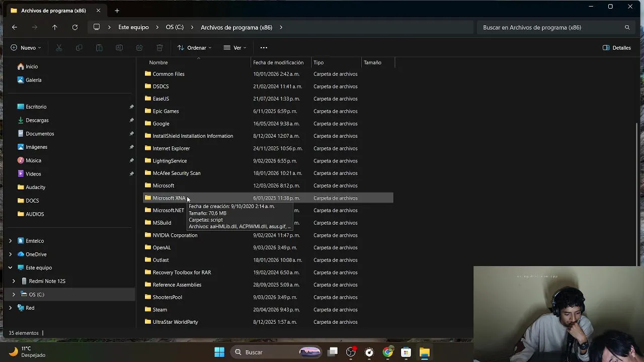Sort by the Tamaño column header
This screenshot has height=362, width=644.
pos(372,62)
